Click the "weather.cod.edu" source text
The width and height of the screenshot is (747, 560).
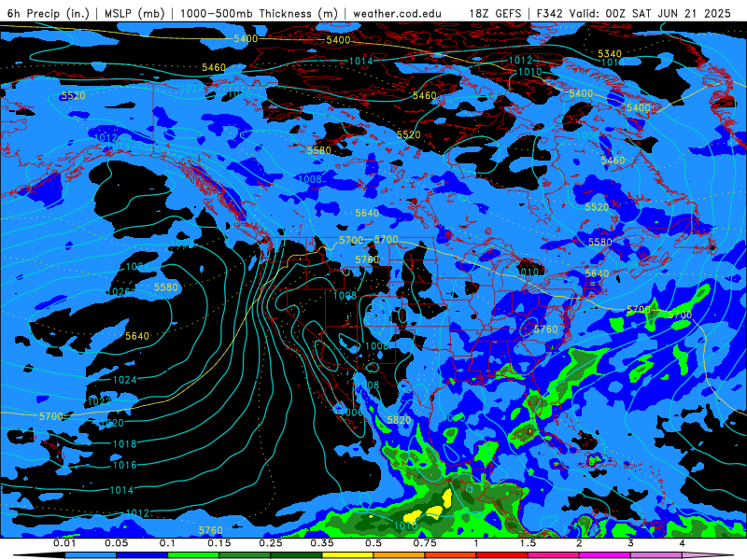(397, 13)
